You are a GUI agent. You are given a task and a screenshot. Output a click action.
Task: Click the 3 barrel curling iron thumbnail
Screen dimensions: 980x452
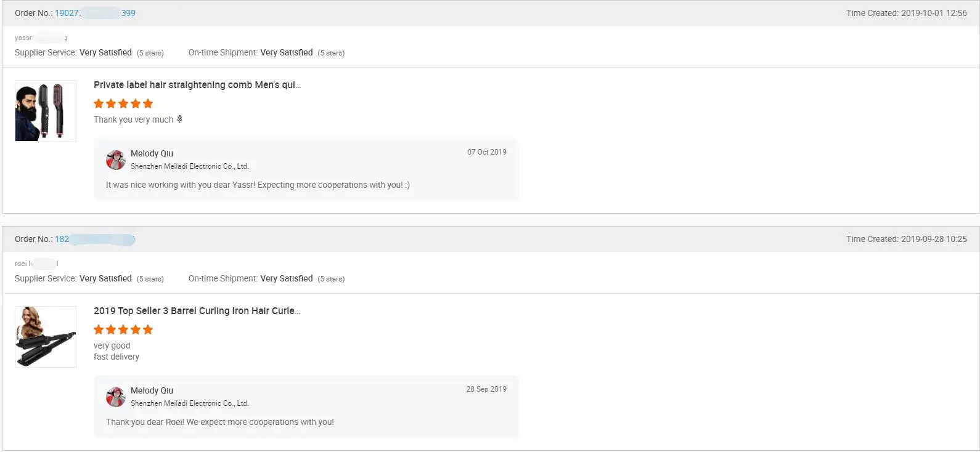(46, 337)
